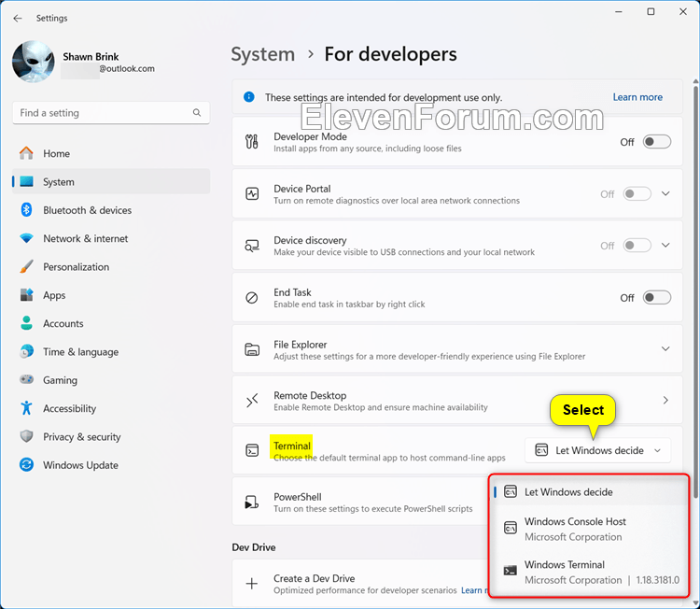
Task: Select Let Windows decide in dropdown list
Action: coord(590,492)
